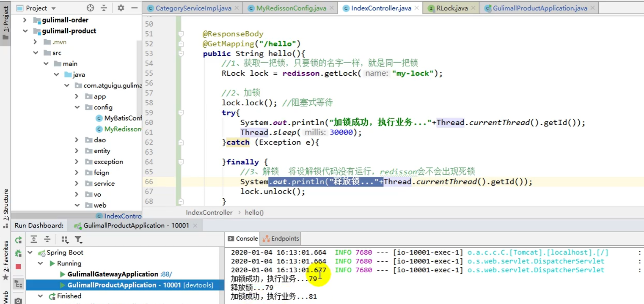Click hello() in the editor breadcrumb
This screenshot has width=644, height=304.
[x=254, y=212]
